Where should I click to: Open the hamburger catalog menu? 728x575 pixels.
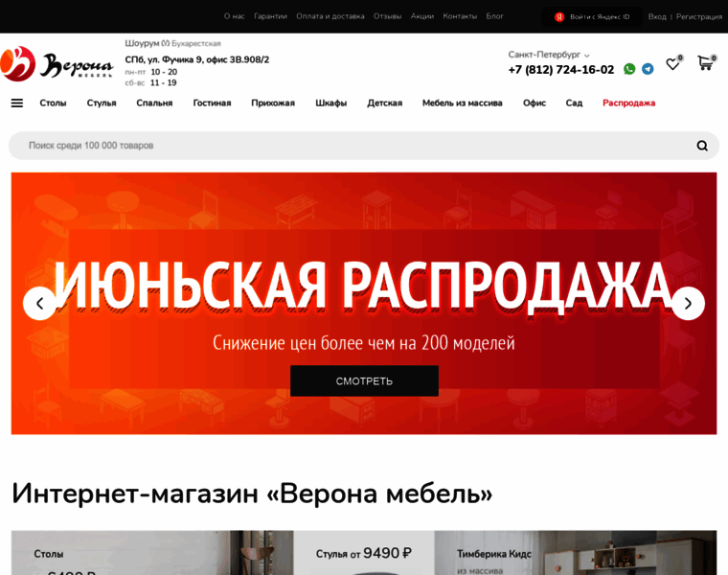(x=17, y=103)
